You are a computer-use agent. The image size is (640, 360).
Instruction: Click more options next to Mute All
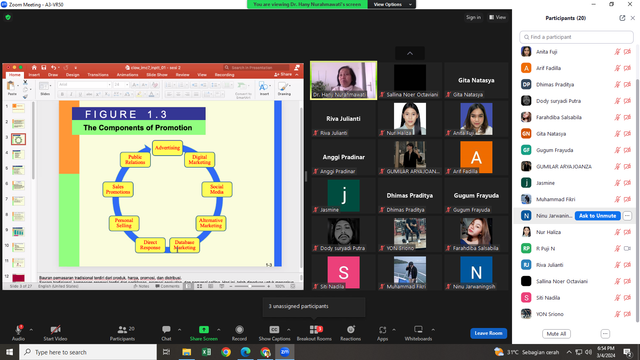click(605, 334)
